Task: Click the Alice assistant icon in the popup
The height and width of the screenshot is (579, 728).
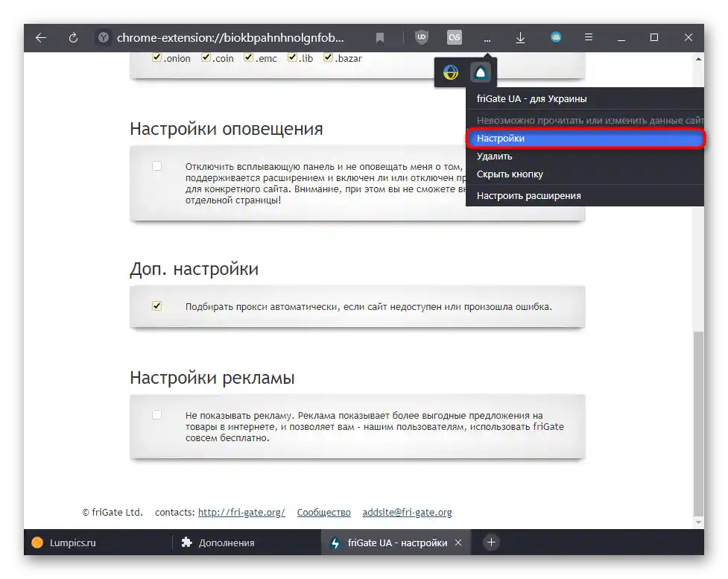Action: [x=481, y=72]
